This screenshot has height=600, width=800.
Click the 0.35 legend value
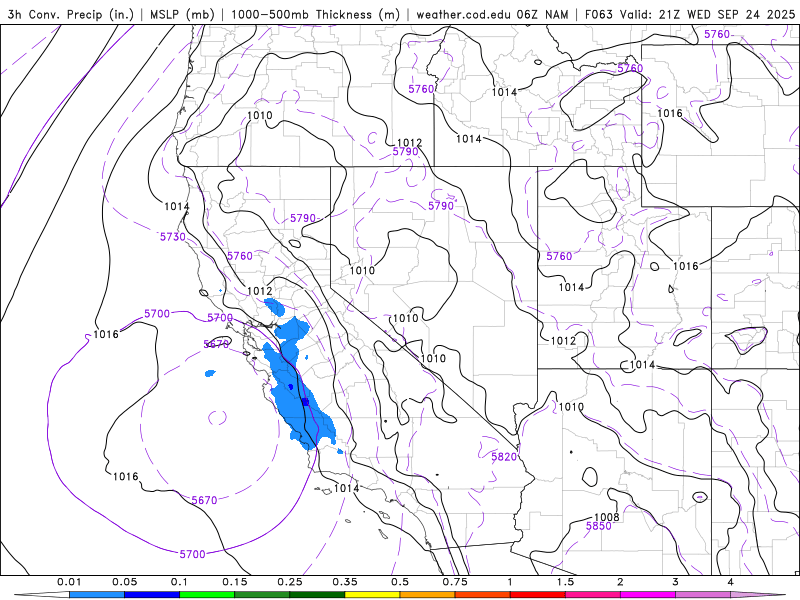345,582
